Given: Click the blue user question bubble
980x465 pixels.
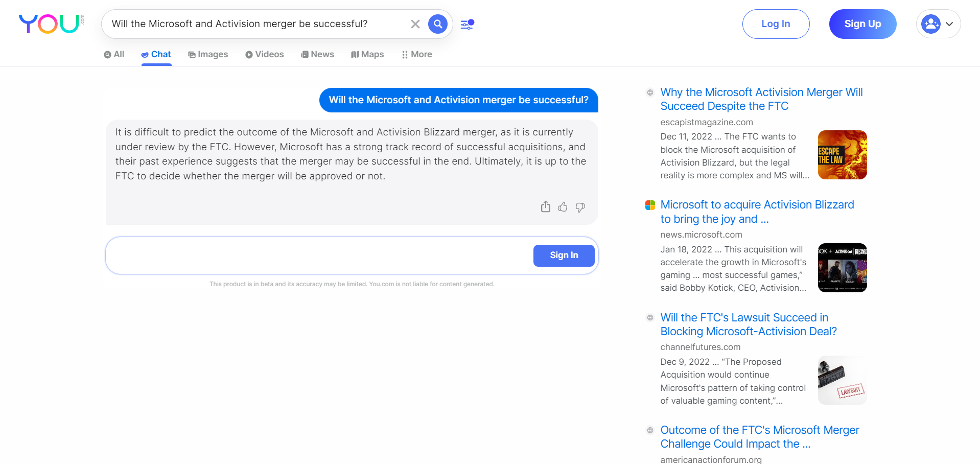Looking at the screenshot, I should tap(459, 100).
